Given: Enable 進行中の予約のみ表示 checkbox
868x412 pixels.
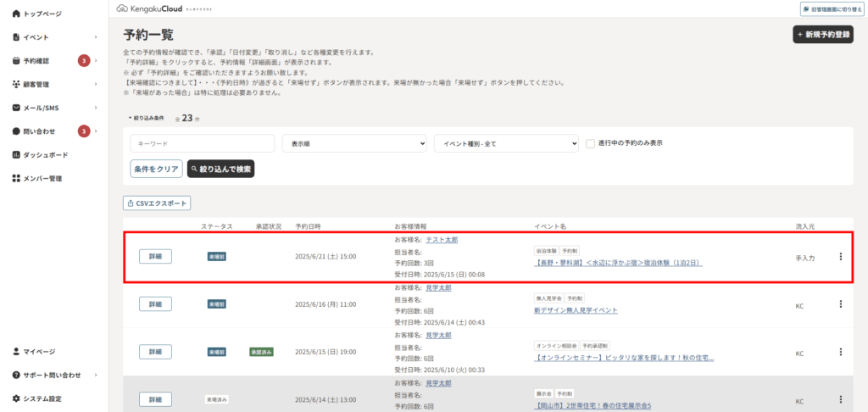Looking at the screenshot, I should [x=590, y=143].
